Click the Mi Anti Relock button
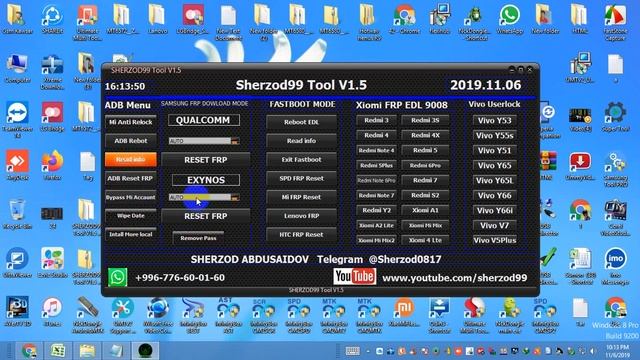This screenshot has height=360, width=640. [131, 122]
